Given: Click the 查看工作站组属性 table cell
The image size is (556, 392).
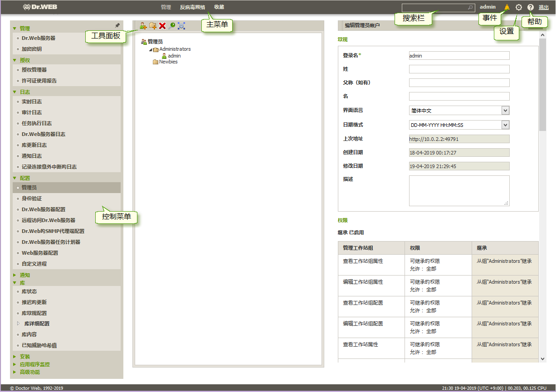Looking at the screenshot, I should tap(371, 265).
